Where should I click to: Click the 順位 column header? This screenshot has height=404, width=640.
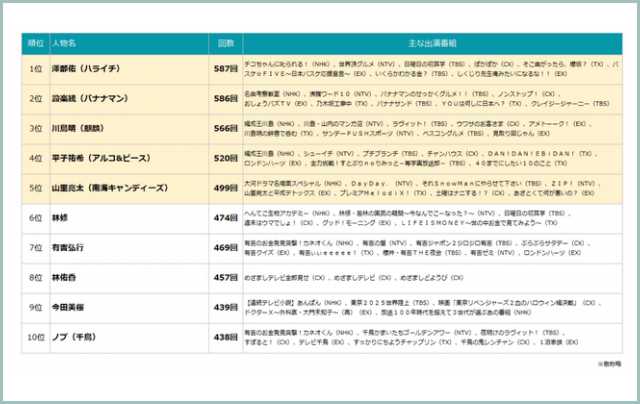[35, 44]
